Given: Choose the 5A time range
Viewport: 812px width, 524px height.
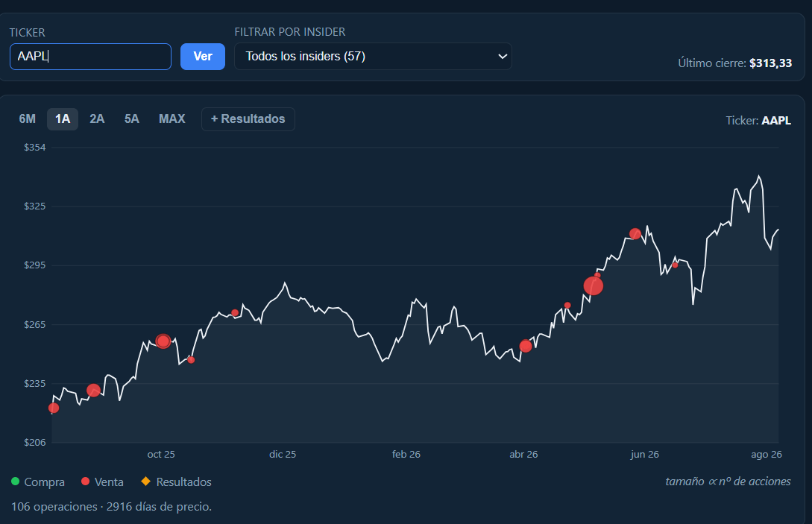Looking at the screenshot, I should click(131, 119).
